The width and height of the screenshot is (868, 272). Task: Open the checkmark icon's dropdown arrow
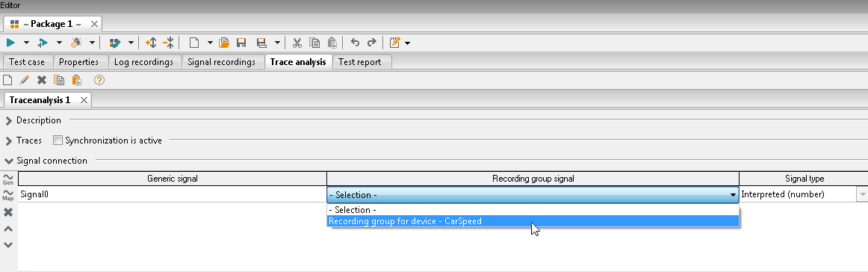(131, 43)
